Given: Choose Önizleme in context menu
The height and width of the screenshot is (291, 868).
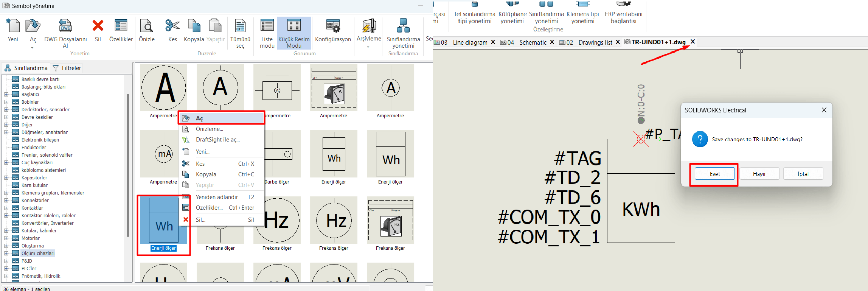Looking at the screenshot, I should (221, 129).
